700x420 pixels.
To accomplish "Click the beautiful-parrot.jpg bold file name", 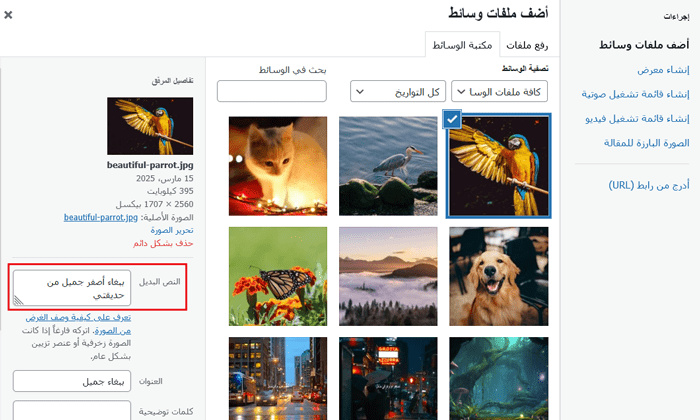I will tap(150, 165).
